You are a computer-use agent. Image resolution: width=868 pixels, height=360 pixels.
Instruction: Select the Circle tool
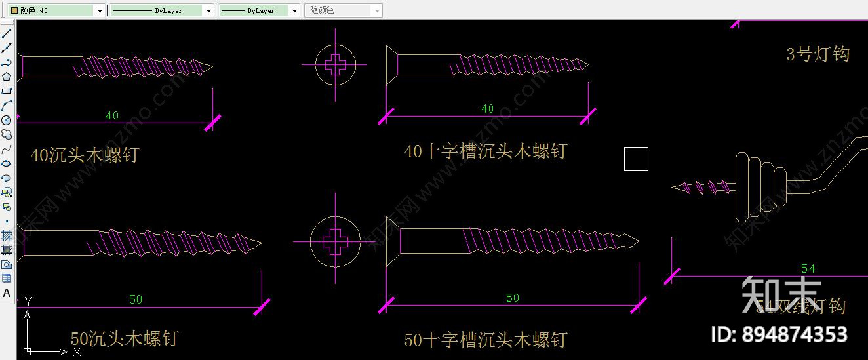click(7, 120)
